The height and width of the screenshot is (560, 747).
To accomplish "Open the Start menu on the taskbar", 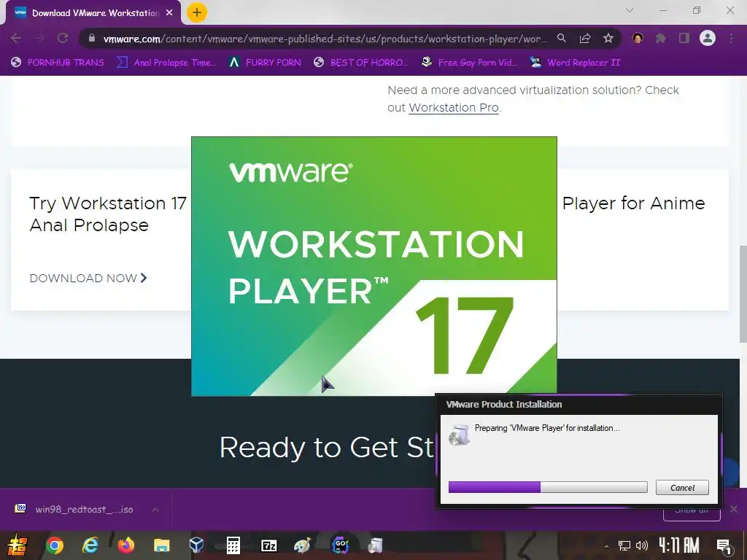I will [x=16, y=545].
